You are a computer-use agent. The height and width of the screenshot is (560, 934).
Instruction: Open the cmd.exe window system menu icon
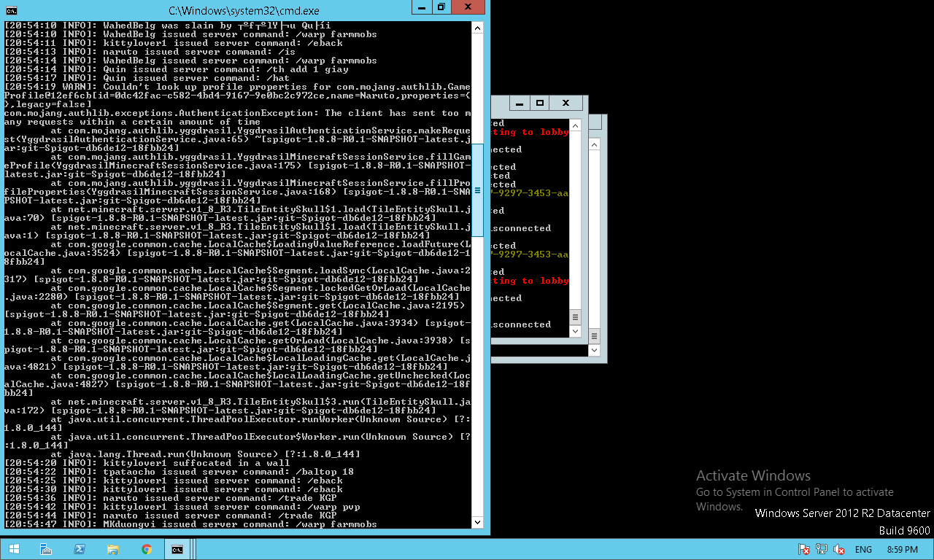(12, 10)
